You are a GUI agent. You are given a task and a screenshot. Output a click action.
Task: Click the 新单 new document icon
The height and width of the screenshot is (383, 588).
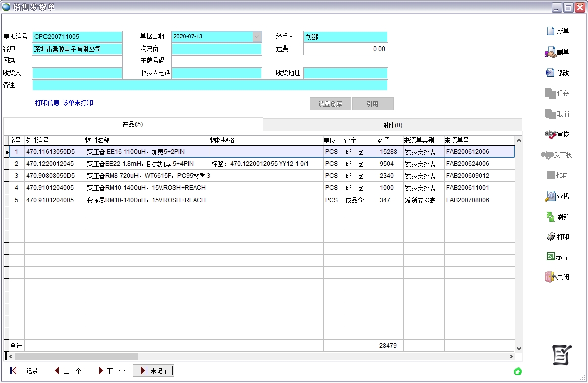click(x=551, y=31)
